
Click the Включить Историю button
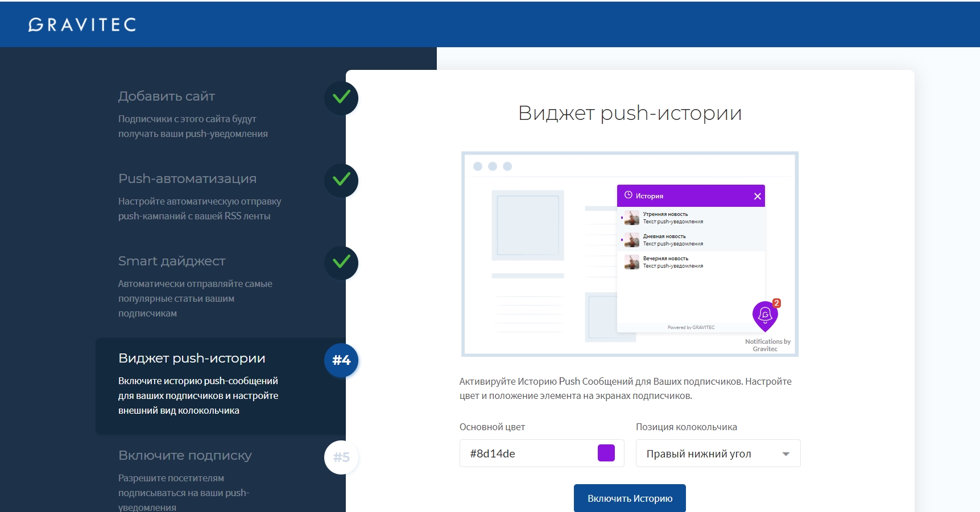[630, 498]
